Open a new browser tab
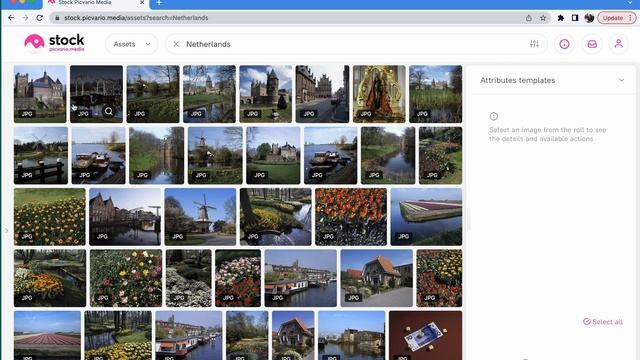 pos(159,3)
